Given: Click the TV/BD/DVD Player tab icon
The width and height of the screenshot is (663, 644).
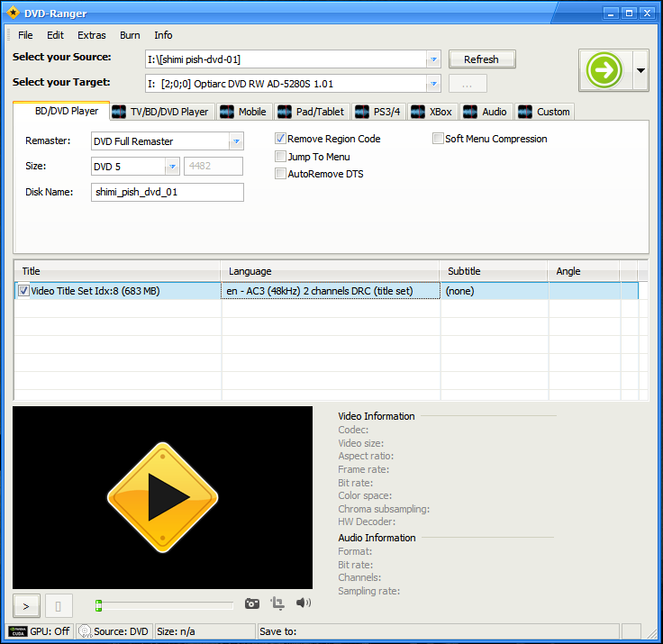Looking at the screenshot, I should point(119,112).
